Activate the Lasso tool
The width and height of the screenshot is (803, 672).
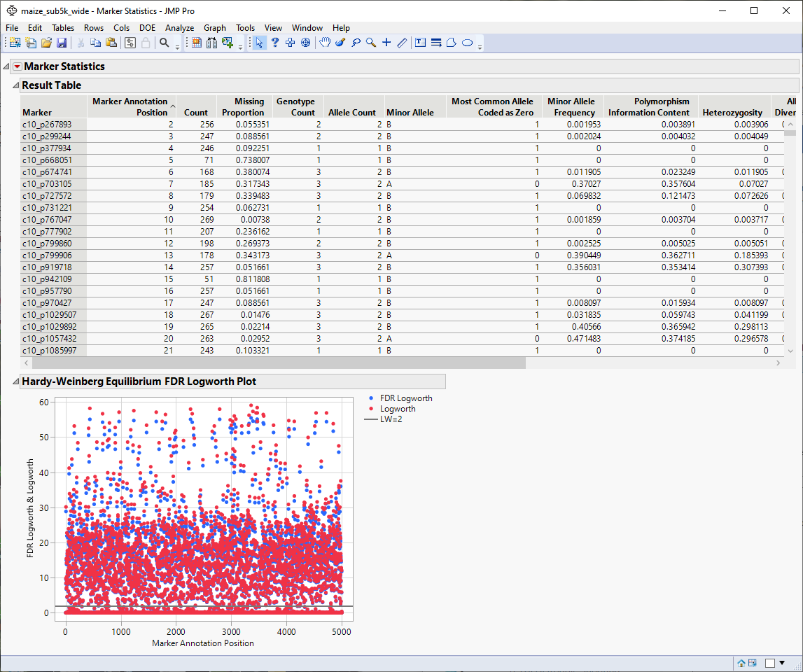click(356, 43)
